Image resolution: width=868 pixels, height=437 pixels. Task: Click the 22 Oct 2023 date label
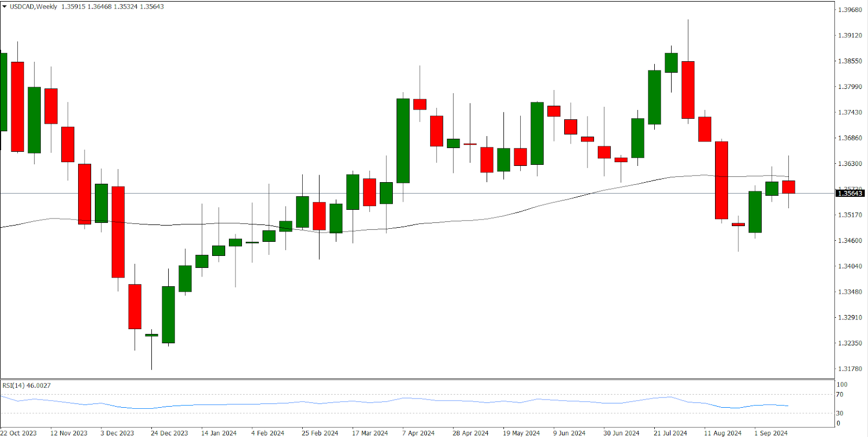[x=18, y=433]
